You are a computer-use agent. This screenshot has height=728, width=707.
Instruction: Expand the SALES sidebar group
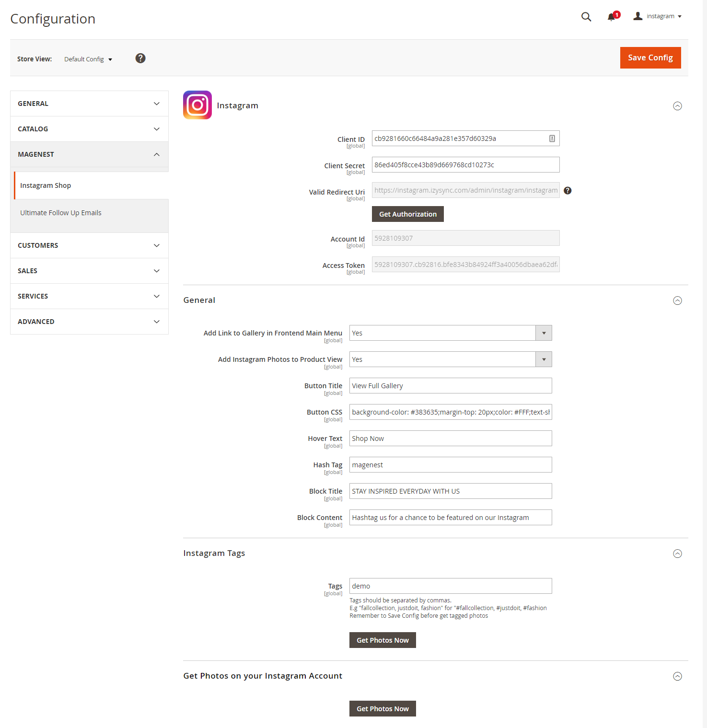click(x=89, y=271)
